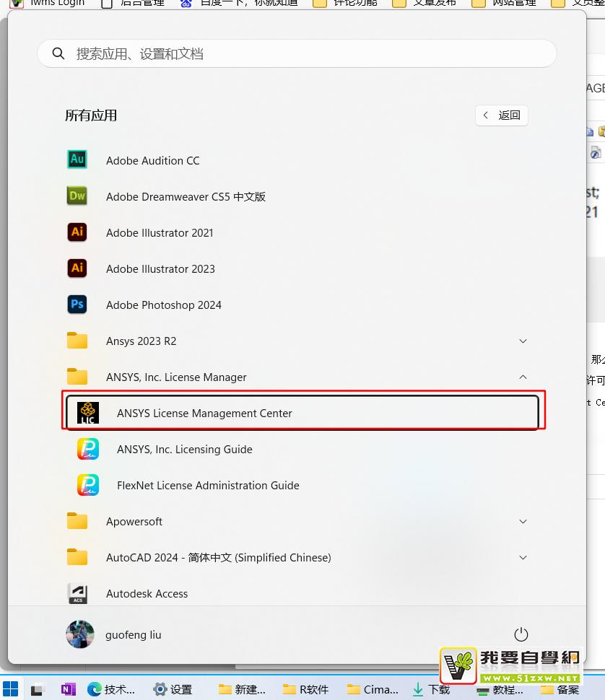Launch Autodesk Access app icon

point(77,593)
